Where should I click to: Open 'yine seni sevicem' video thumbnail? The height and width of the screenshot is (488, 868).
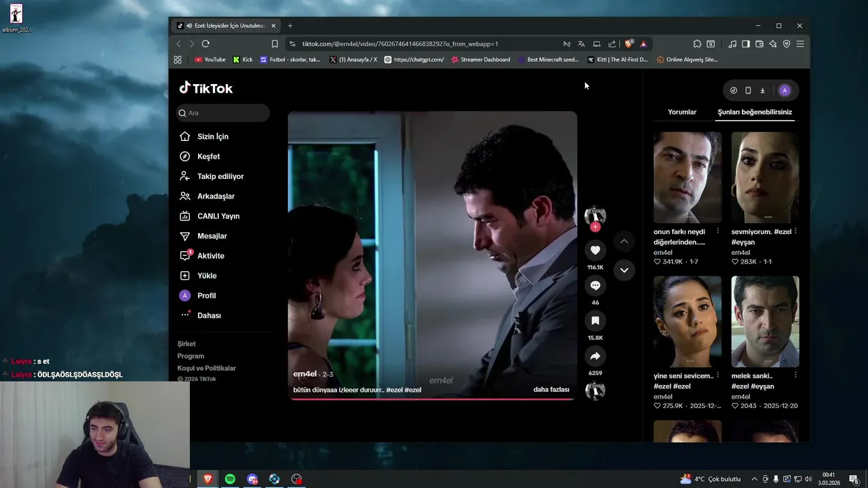point(688,321)
